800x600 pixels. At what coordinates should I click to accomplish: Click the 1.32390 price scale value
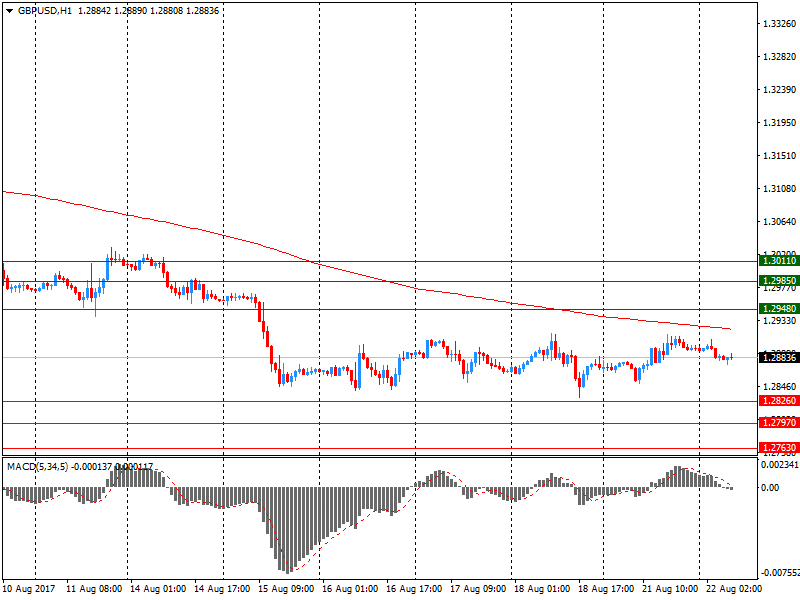[779, 90]
